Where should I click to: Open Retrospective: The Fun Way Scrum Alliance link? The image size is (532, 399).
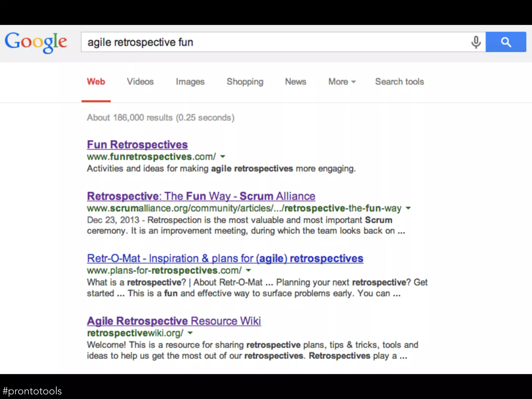[x=201, y=196]
